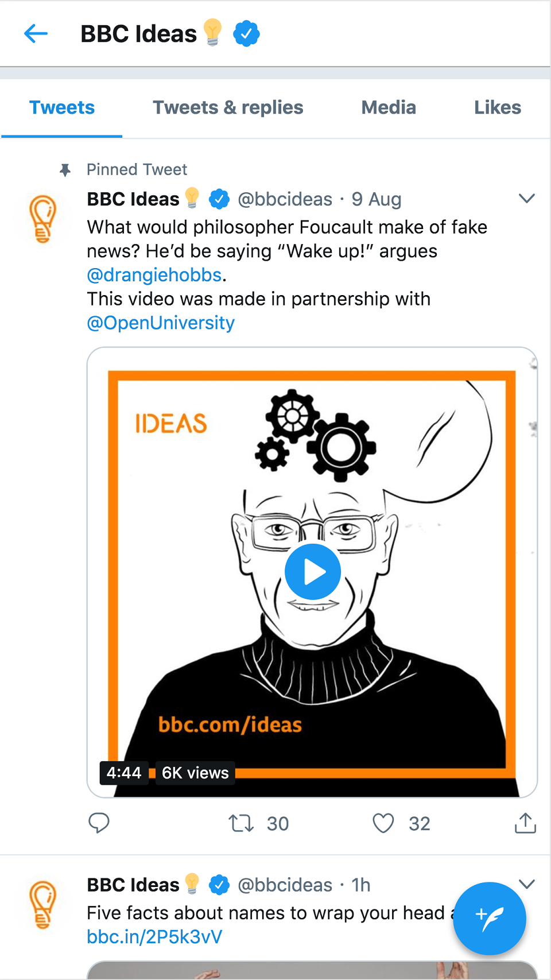This screenshot has width=551, height=980.
Task: Open the @drangiehobbs mention link
Action: click(x=154, y=275)
